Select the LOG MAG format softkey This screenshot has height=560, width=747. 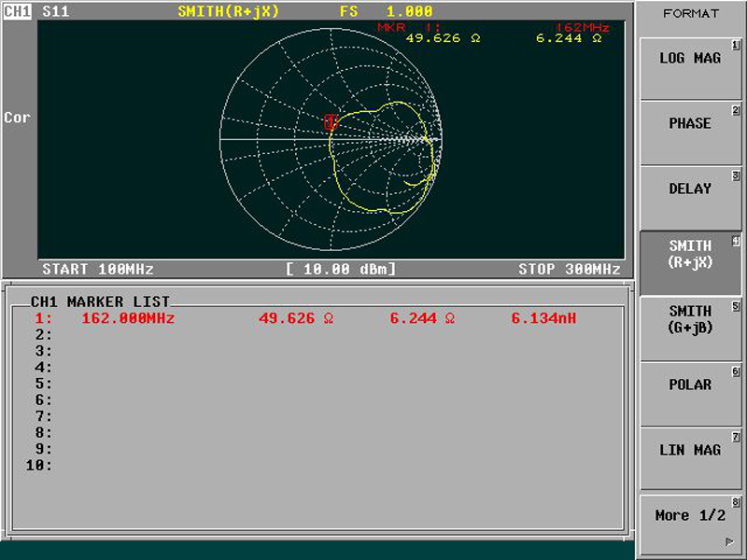click(690, 68)
